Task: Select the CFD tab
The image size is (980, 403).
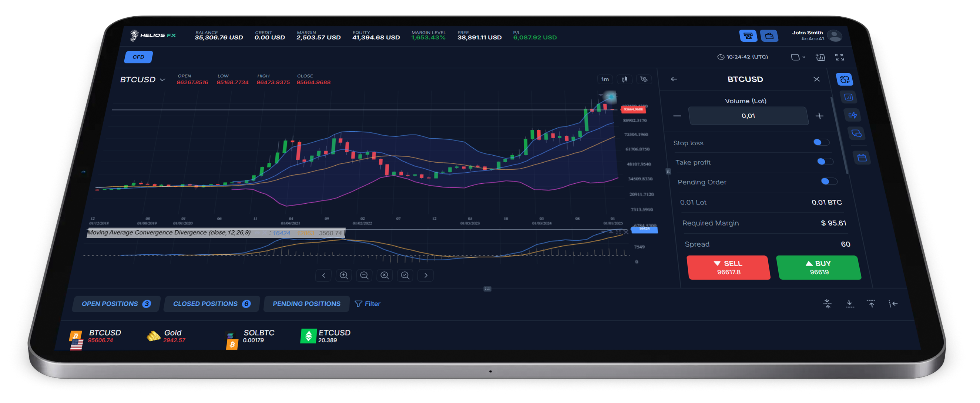Action: (138, 57)
